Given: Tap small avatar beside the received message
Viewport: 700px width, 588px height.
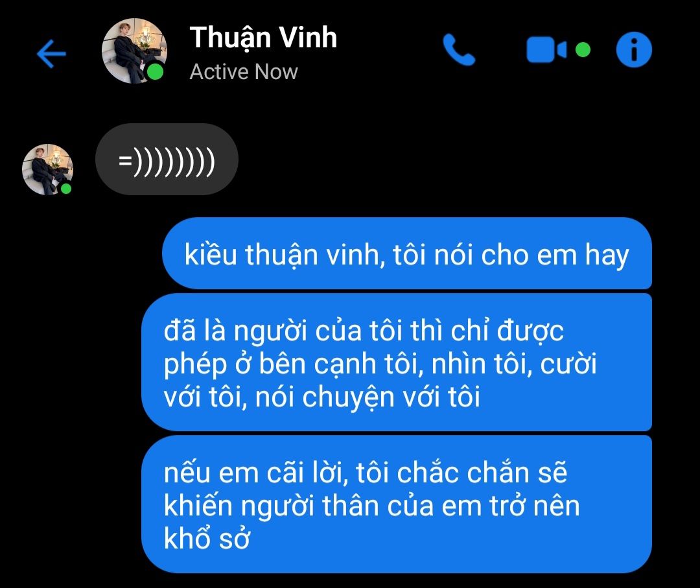Looking at the screenshot, I should tap(47, 169).
